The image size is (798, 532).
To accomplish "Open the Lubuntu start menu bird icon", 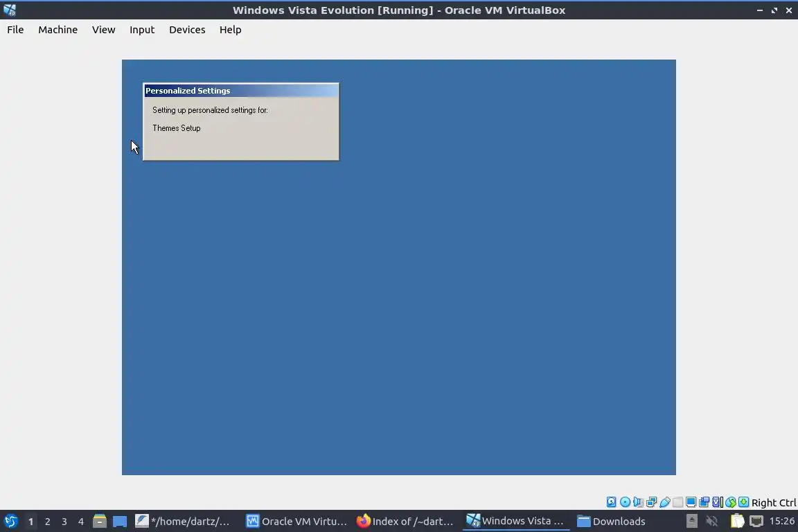I will coord(10,522).
